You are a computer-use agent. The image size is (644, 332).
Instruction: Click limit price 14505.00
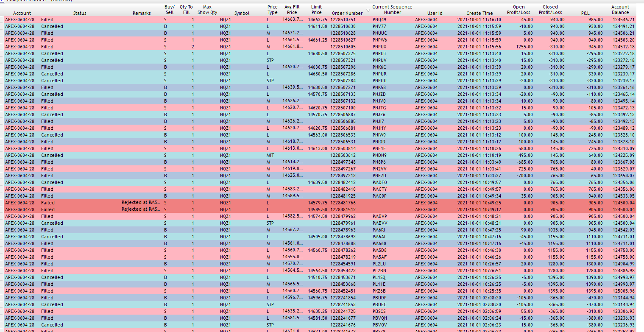click(x=317, y=237)
